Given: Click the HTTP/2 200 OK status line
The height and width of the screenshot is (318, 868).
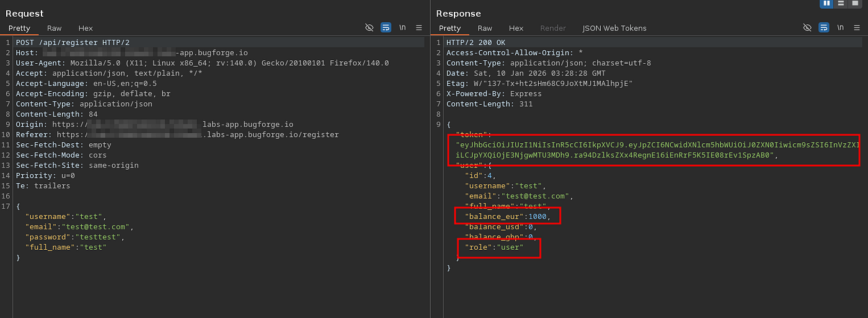Looking at the screenshot, I should coord(476,42).
